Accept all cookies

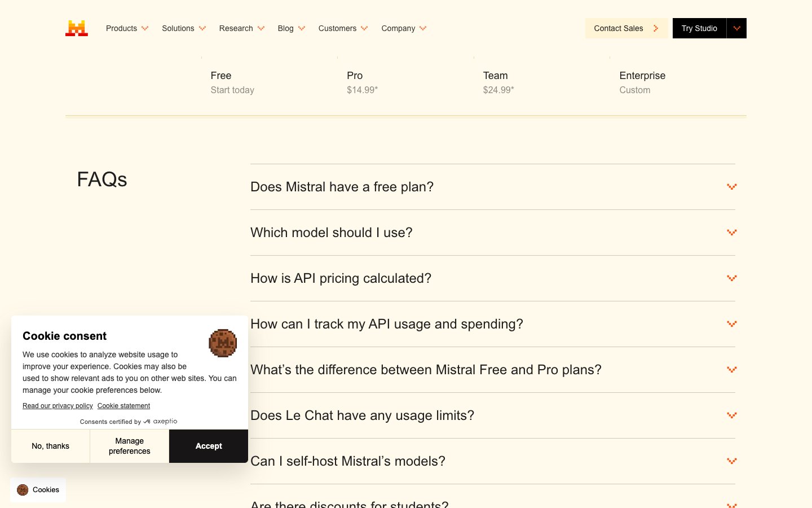208,446
